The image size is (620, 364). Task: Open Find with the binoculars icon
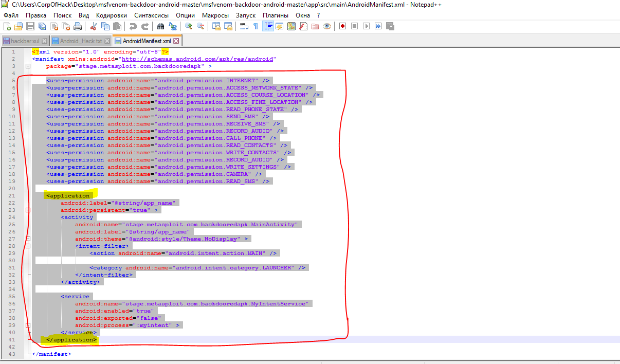pyautogui.click(x=160, y=26)
